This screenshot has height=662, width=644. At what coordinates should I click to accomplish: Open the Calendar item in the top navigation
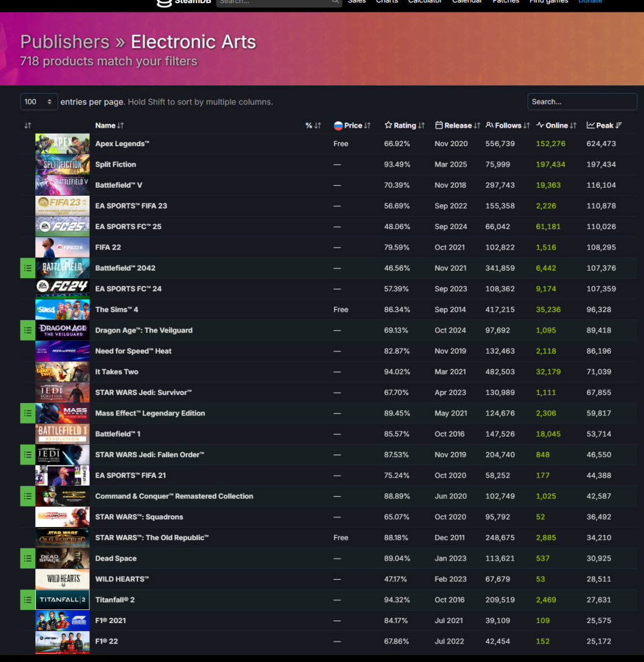467,2
